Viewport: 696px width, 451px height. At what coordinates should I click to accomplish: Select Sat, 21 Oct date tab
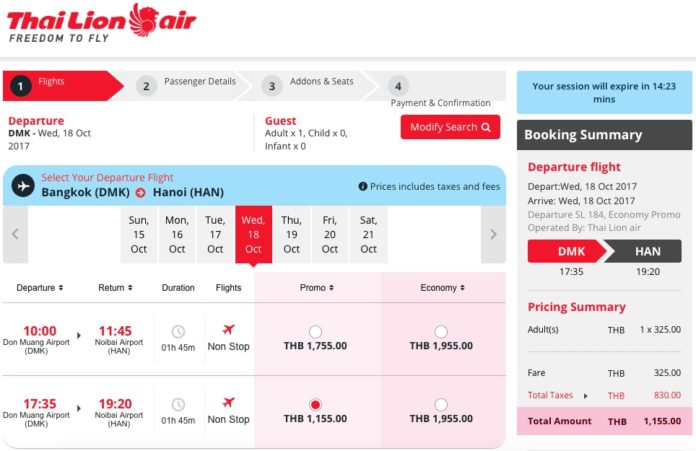coord(368,234)
